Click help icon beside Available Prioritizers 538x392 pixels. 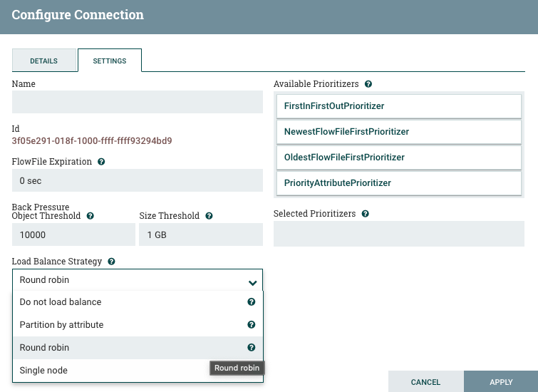click(x=368, y=84)
